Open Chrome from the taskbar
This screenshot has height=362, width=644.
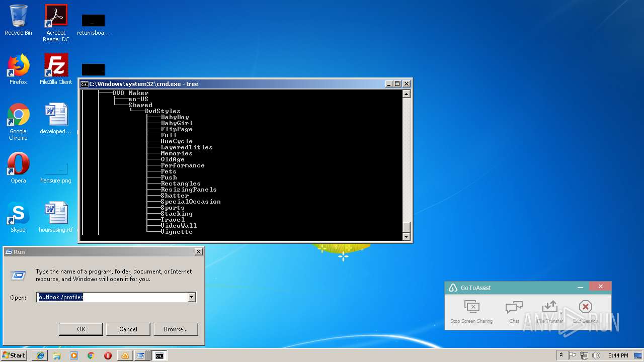point(91,355)
